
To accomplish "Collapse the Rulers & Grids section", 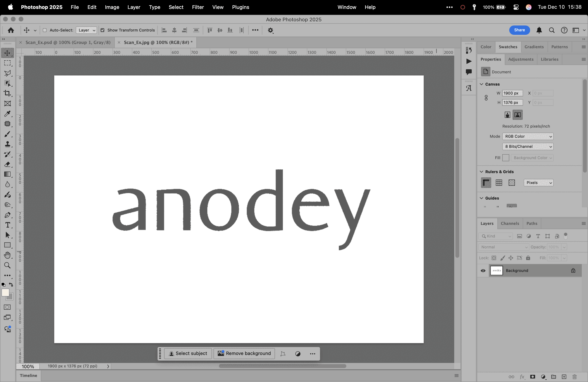I will click(x=481, y=172).
